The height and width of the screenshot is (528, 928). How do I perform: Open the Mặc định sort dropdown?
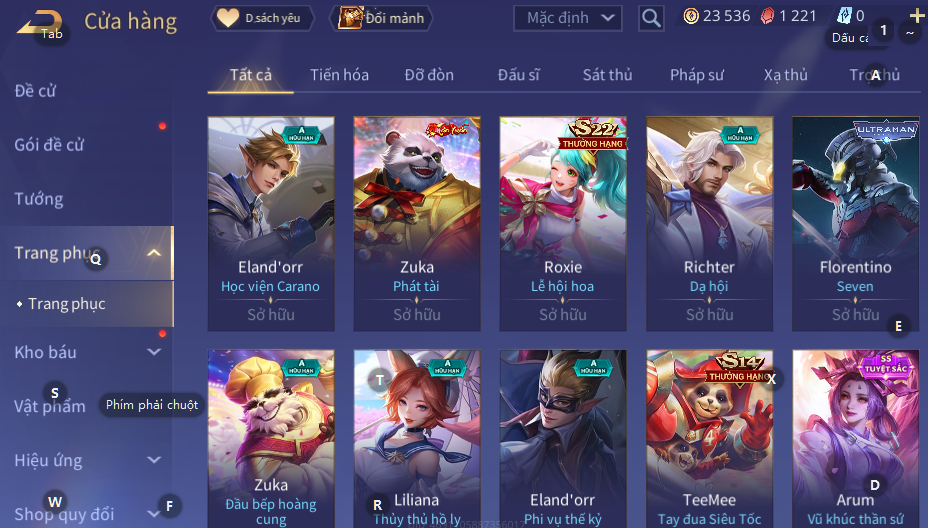568,18
